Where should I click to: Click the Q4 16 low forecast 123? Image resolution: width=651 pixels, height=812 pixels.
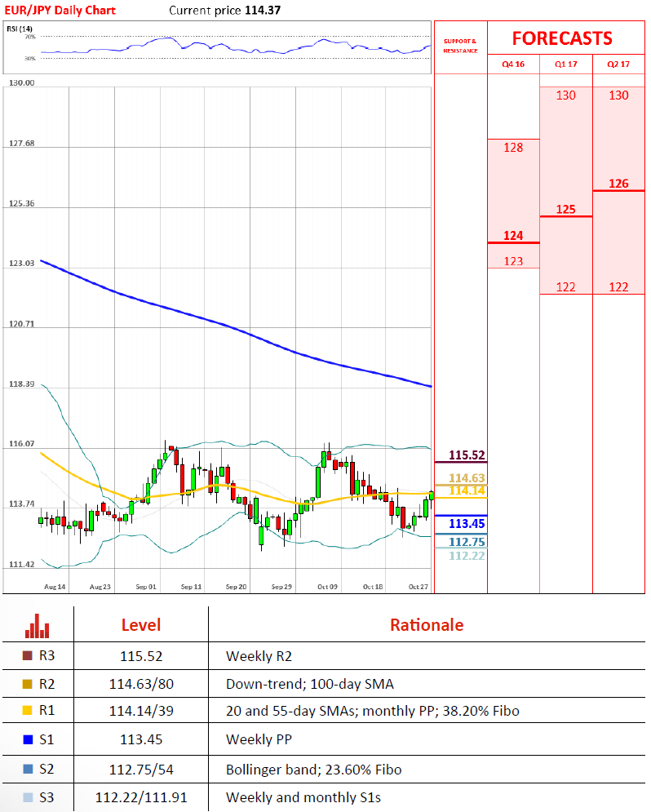[x=513, y=261]
